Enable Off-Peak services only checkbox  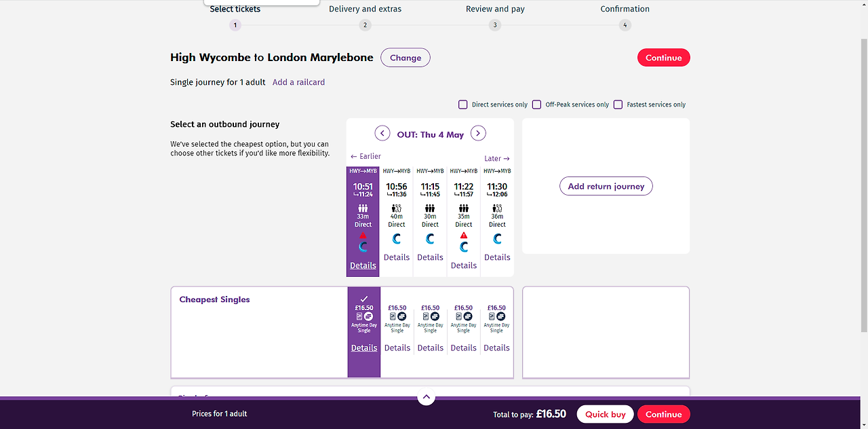click(x=536, y=105)
